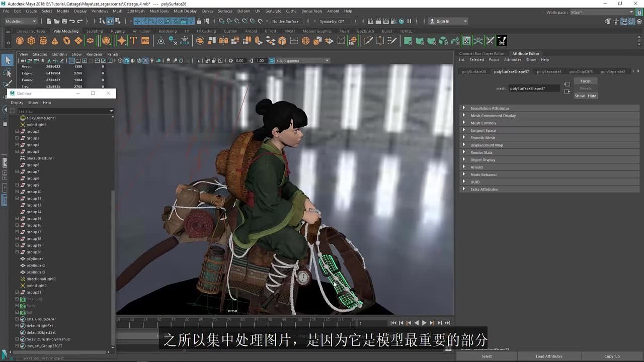Select pCylinder1 in the Outliner
This screenshot has width=644, height=362.
click(x=35, y=259)
